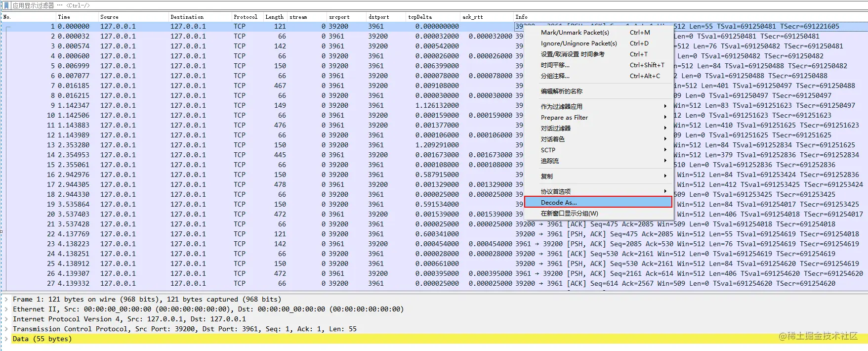Select packet 5 at time 0.006999
Viewport: 868px width, 351px height.
tap(435, 66)
